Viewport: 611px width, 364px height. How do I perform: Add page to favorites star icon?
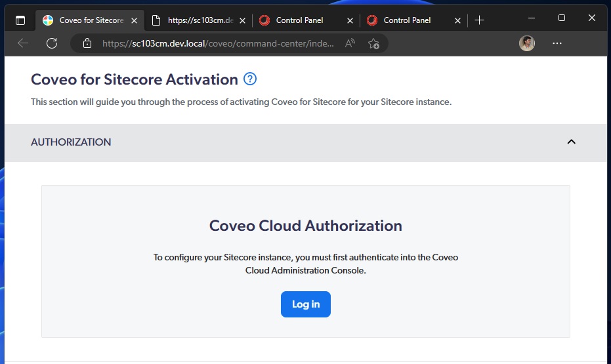(x=373, y=43)
